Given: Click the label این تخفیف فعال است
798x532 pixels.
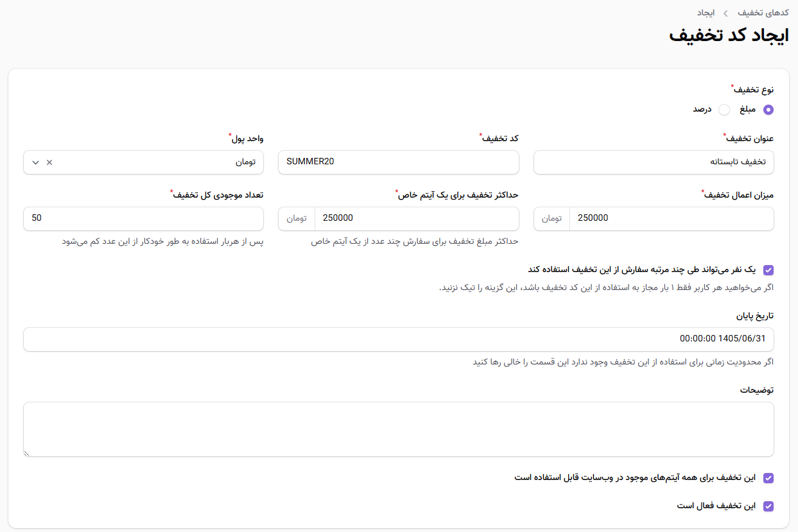Looking at the screenshot, I should click(717, 506).
